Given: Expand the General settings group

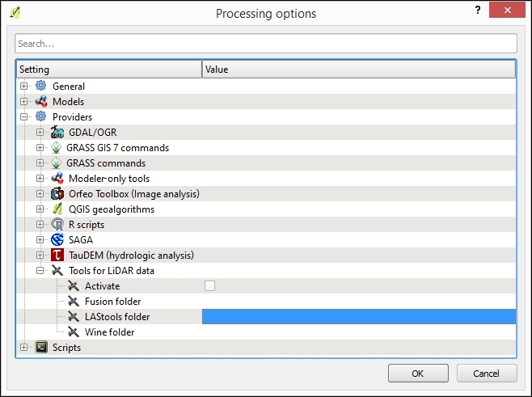Looking at the screenshot, I should pyautogui.click(x=23, y=86).
